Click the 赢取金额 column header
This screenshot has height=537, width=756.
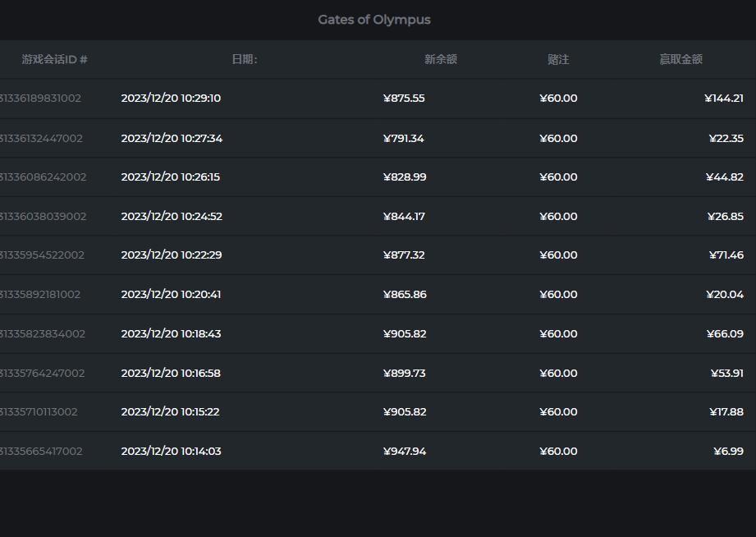[680, 59]
